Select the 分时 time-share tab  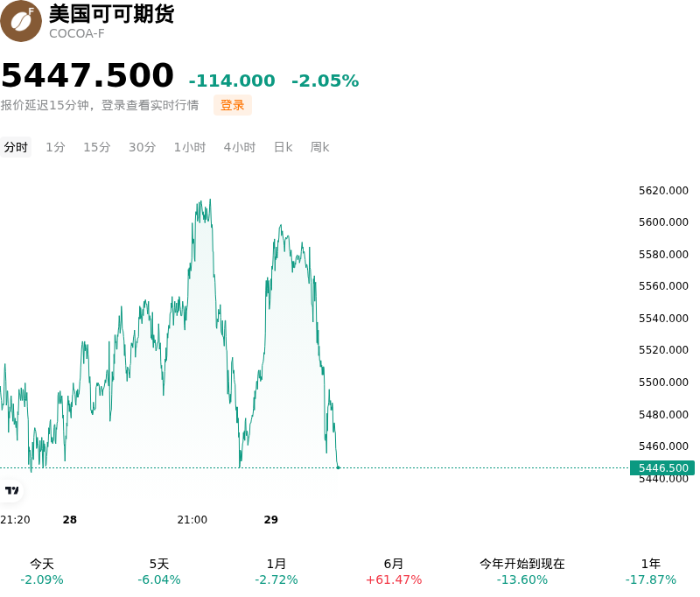click(x=16, y=147)
